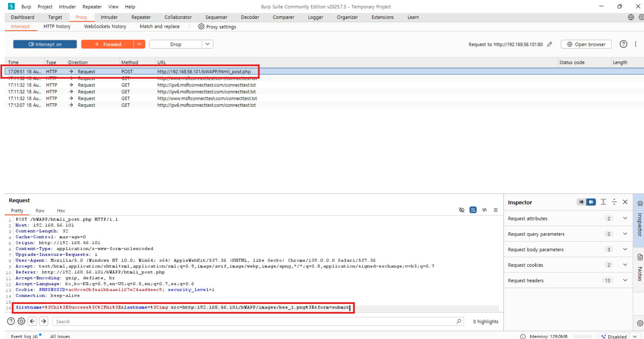Open the WebSockets history sub-tab
Viewport: 644px width, 339px height.
pos(105,26)
